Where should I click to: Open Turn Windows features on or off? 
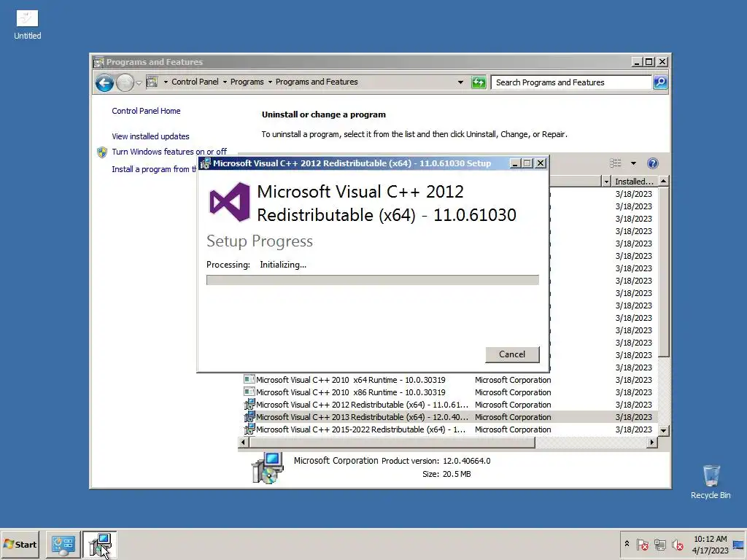pos(169,152)
